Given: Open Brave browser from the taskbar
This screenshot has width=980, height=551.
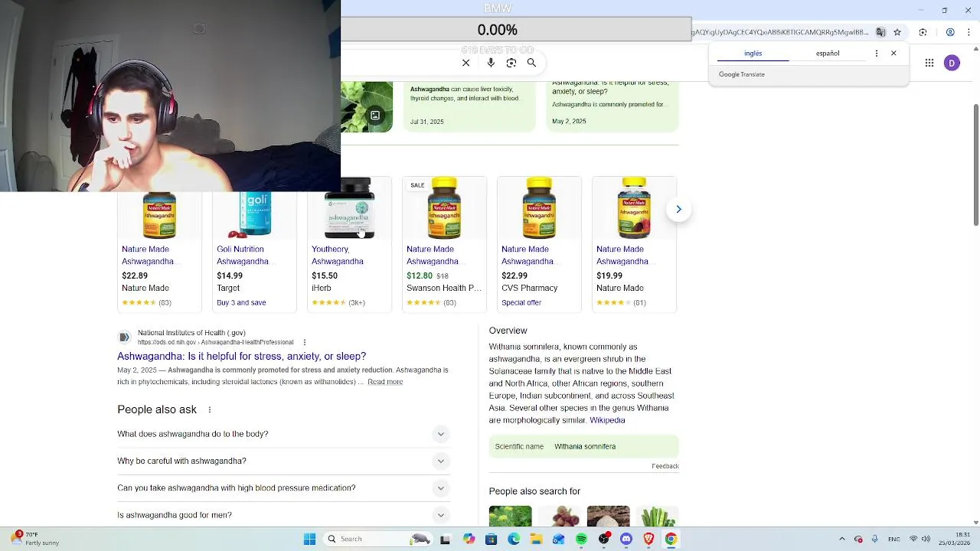Looking at the screenshot, I should tap(648, 539).
